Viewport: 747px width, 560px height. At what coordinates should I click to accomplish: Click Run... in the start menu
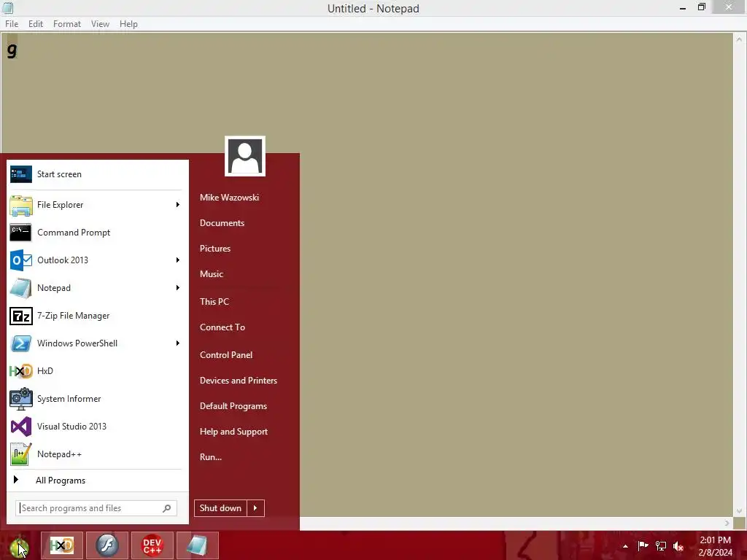[211, 457]
